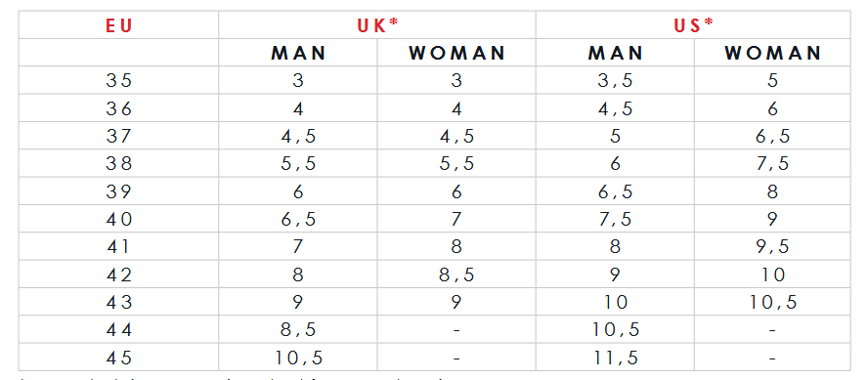The image size is (868, 380).
Task: Click EU size 45 cell
Action: click(x=118, y=358)
